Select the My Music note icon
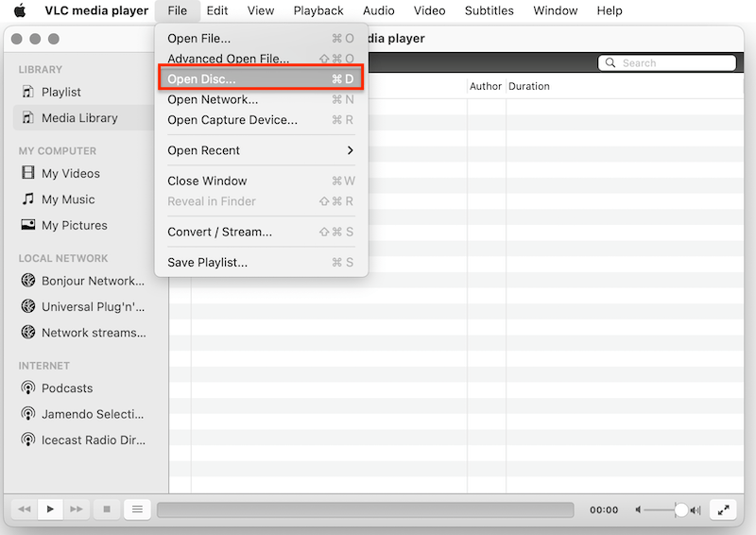Viewport: 756px width, 535px height. (28, 199)
